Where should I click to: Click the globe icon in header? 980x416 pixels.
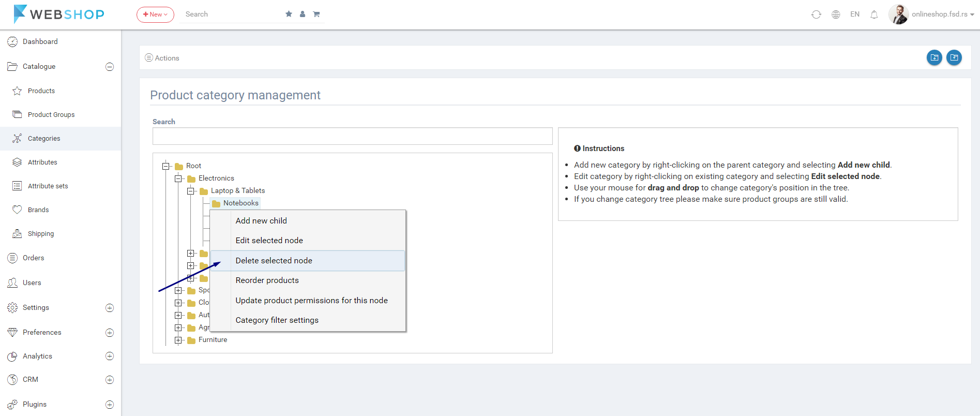[836, 14]
